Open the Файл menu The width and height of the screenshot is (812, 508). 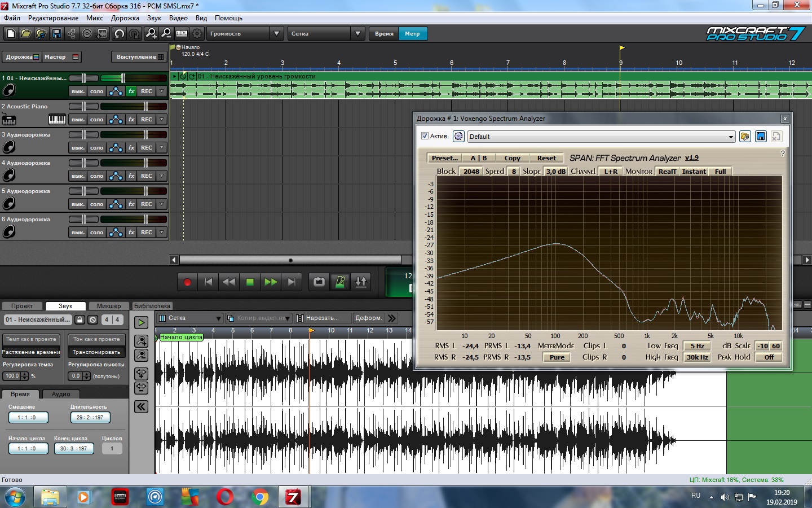(12, 18)
